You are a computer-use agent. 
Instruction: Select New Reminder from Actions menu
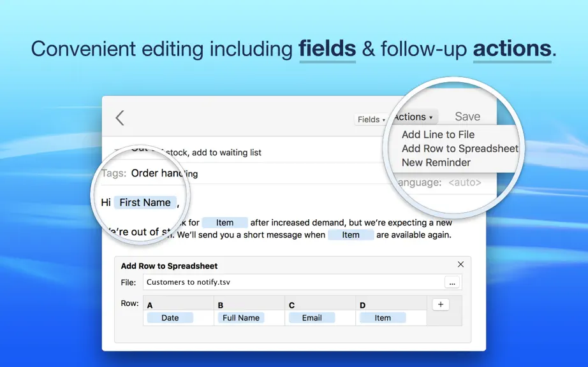[436, 162]
